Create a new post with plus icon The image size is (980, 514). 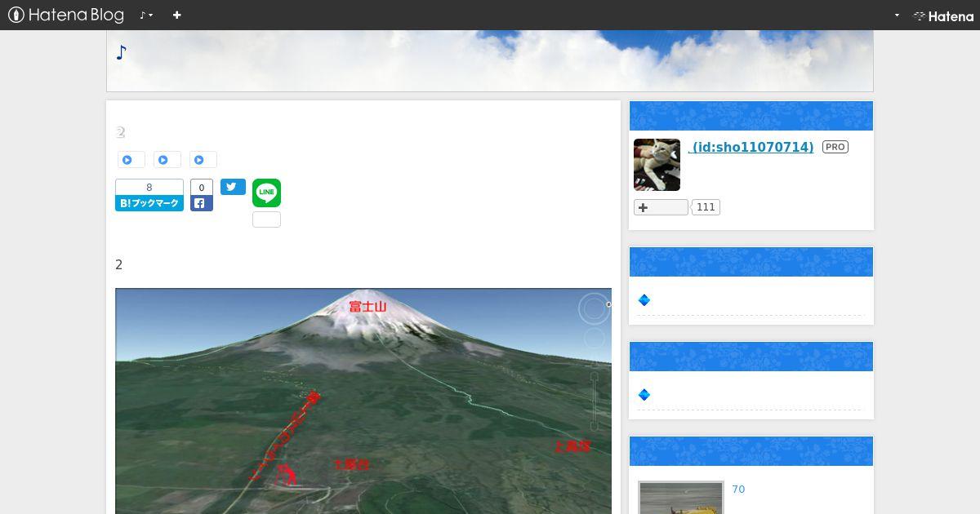tap(176, 15)
